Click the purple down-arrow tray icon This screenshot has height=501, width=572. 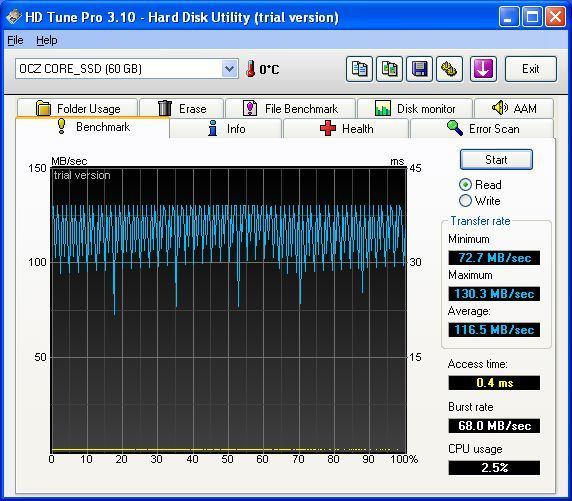[483, 69]
